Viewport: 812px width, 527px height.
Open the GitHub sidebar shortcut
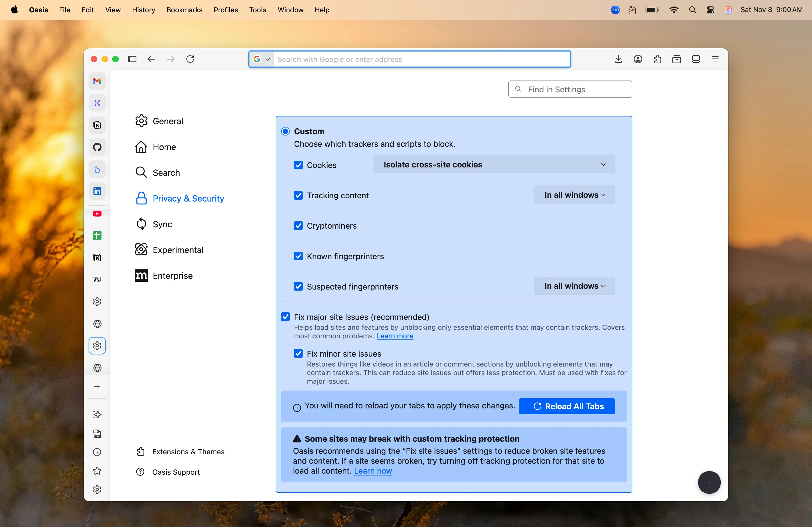pyautogui.click(x=97, y=147)
